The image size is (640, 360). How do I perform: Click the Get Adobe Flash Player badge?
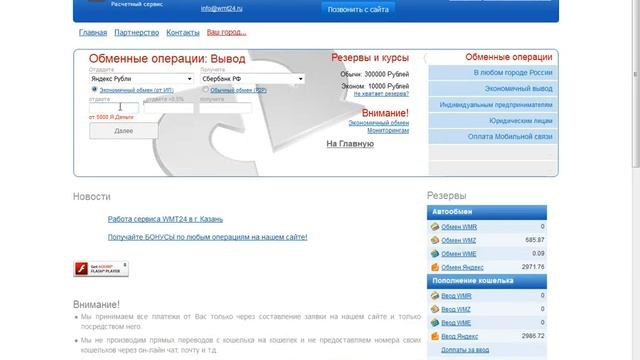[x=101, y=269]
